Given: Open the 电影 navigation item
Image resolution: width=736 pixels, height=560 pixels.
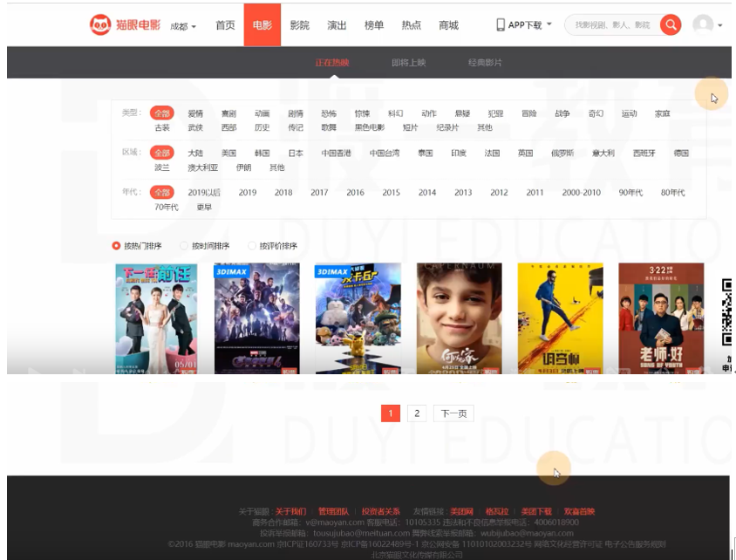Looking at the screenshot, I should tap(262, 25).
